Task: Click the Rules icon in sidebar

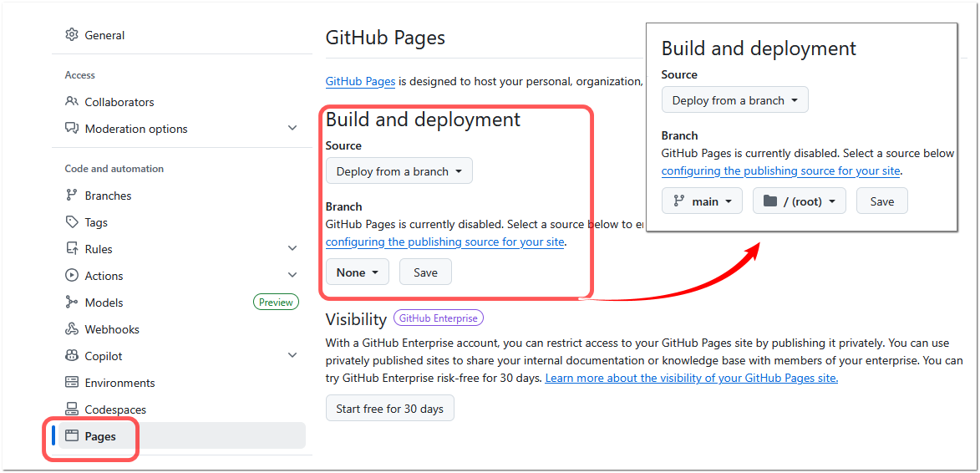Action: coord(72,249)
